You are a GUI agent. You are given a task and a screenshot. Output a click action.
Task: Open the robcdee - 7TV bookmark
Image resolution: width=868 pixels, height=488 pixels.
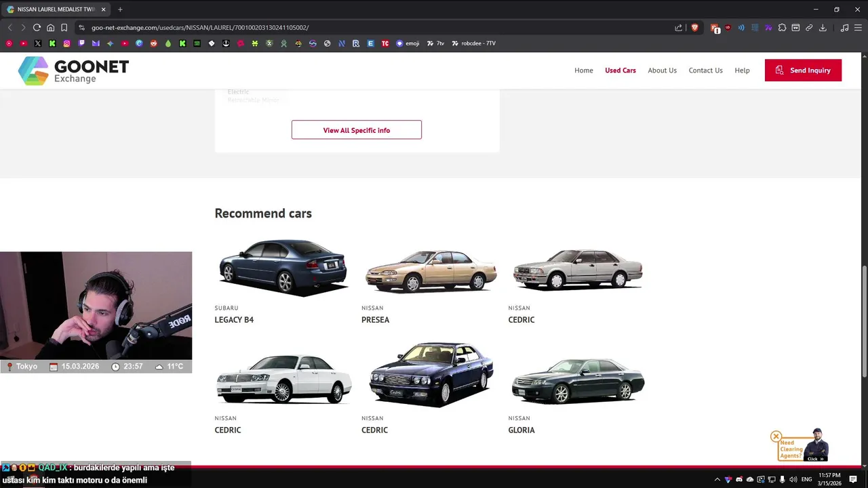pos(473,43)
